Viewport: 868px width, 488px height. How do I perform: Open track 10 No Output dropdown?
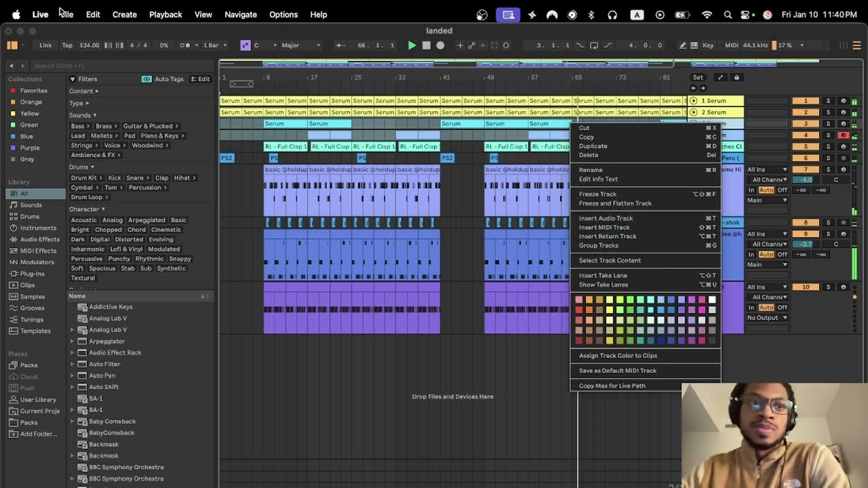click(x=767, y=318)
